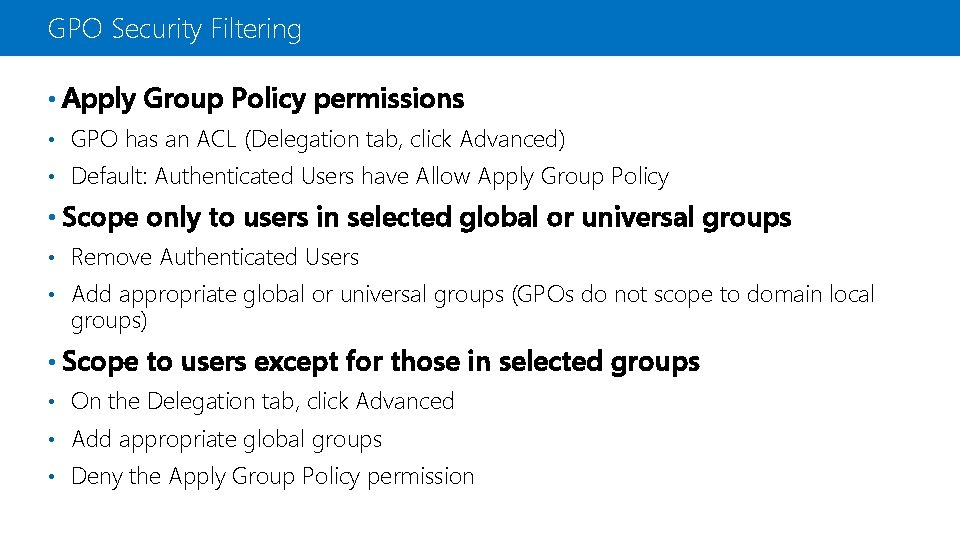The image size is (960, 540).
Task: Click the "Default: Authenticated Users" bullet line
Action: pos(369,177)
